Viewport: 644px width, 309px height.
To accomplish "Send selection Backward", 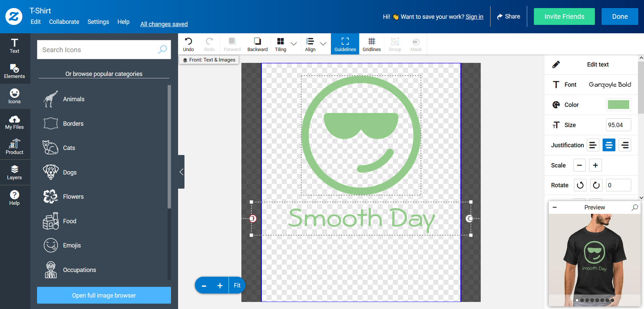I will coord(257,44).
